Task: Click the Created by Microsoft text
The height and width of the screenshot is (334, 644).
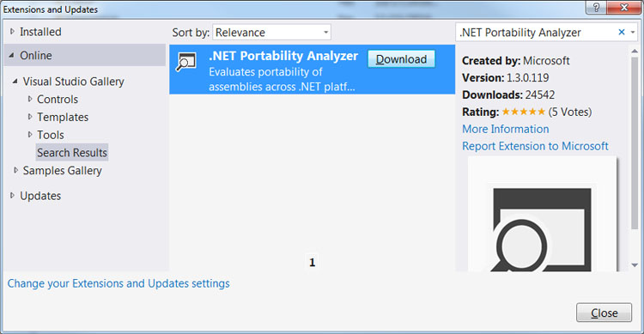Action: point(515,61)
